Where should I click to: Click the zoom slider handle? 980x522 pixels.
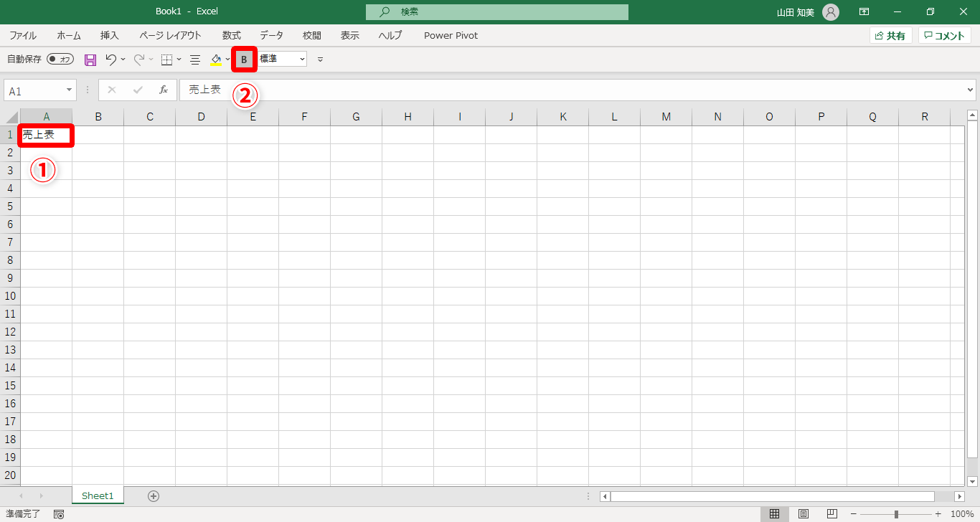click(896, 514)
